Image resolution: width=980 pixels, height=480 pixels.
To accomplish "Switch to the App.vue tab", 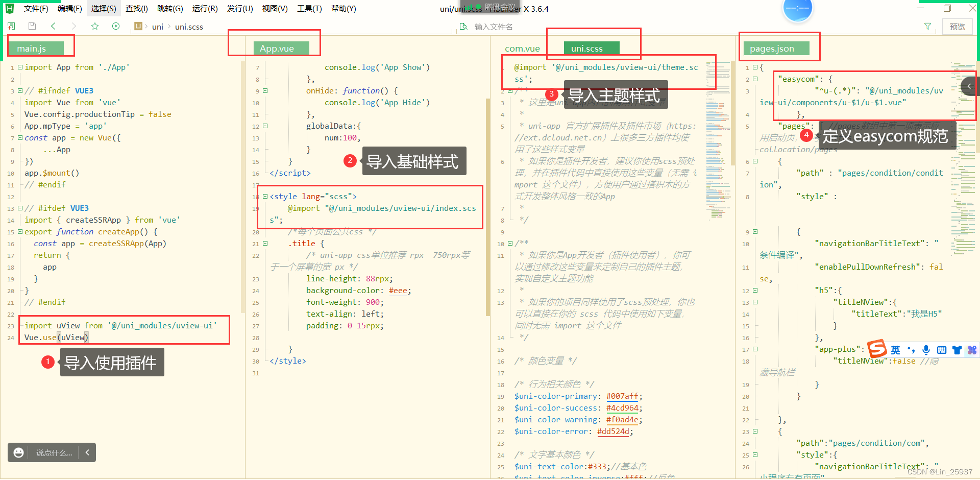I will pyautogui.click(x=281, y=48).
